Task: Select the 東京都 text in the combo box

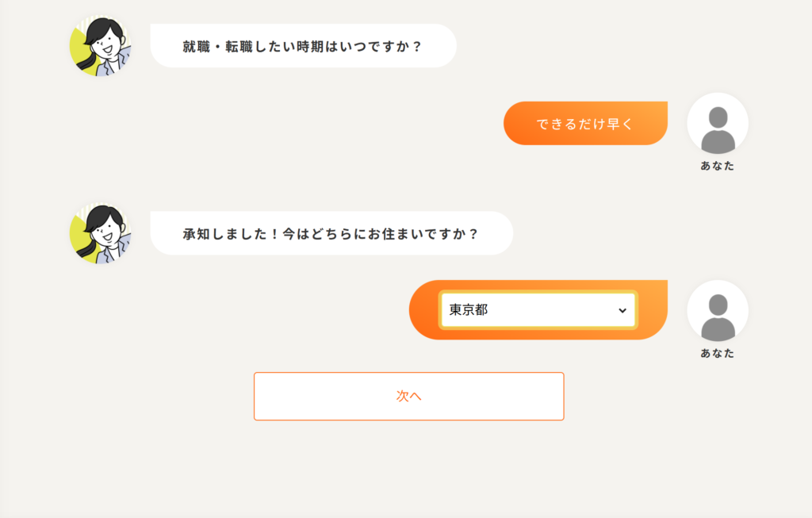Action: (x=469, y=310)
